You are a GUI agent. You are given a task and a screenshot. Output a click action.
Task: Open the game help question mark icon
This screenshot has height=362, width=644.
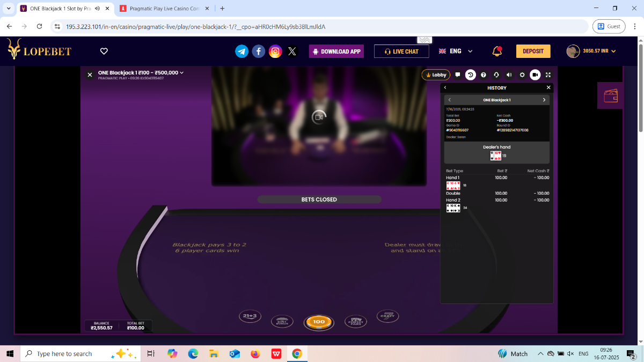point(484,75)
